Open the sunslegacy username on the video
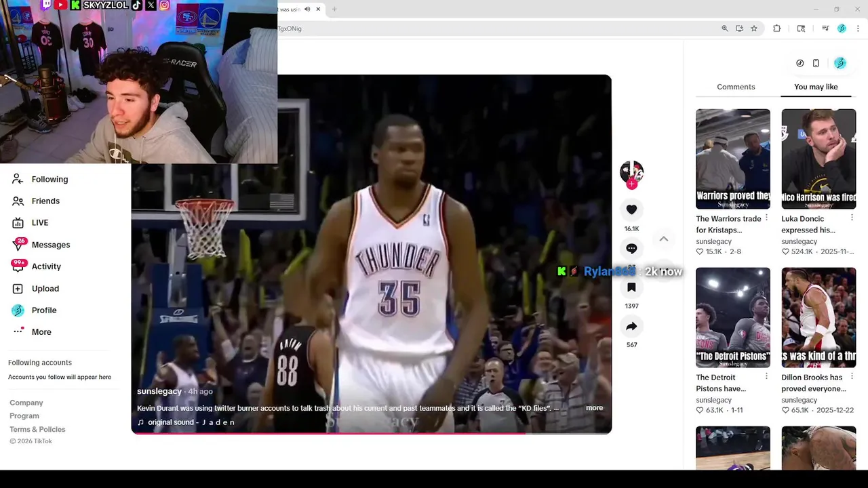The height and width of the screenshot is (488, 868). point(159,391)
